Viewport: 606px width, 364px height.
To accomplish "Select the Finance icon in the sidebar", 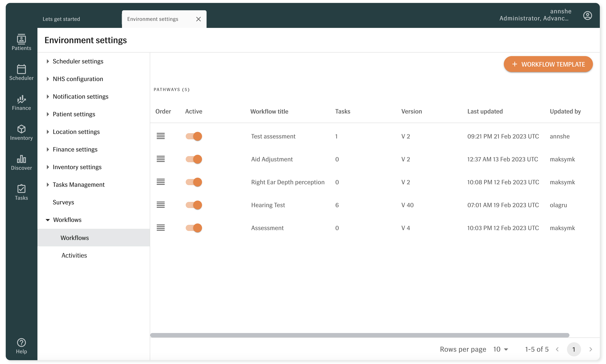I will click(21, 102).
